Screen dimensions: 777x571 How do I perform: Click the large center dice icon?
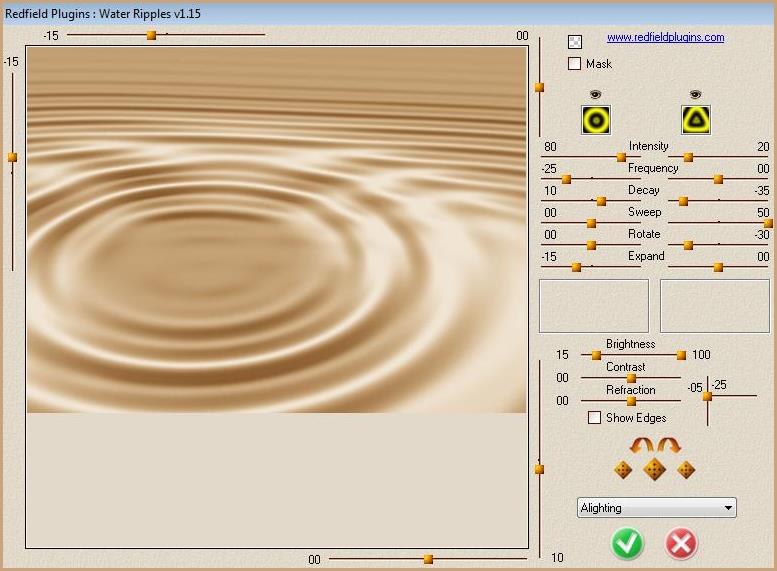(654, 470)
